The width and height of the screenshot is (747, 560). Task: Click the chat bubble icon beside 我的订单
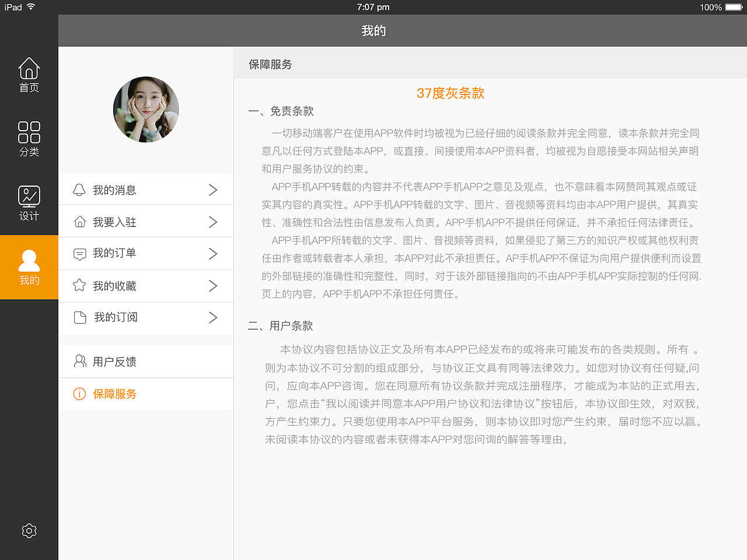[79, 253]
